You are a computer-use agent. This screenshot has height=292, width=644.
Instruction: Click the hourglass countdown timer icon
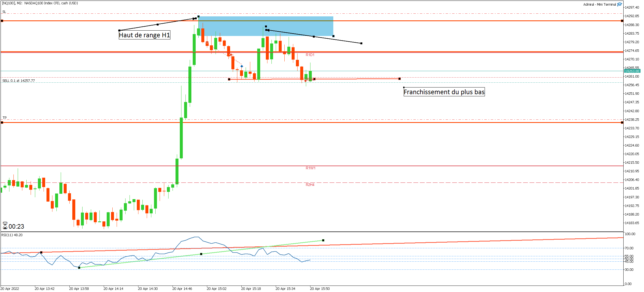click(5, 225)
